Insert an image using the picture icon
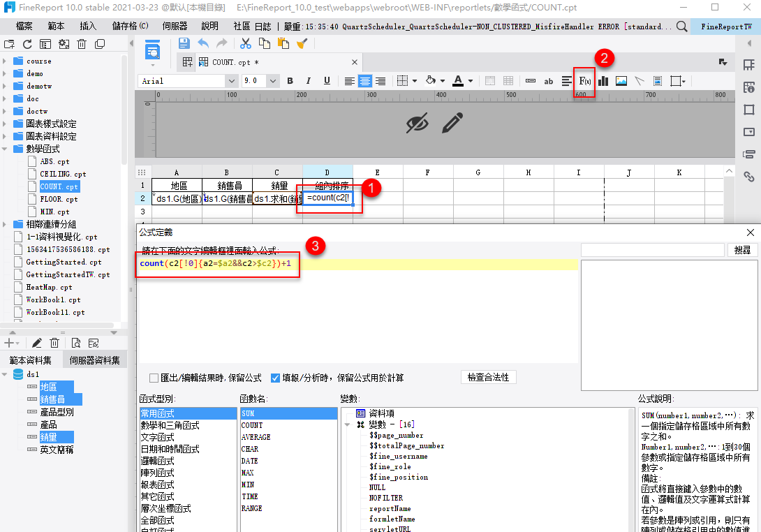Image resolution: width=761 pixels, height=532 pixels. pos(621,81)
